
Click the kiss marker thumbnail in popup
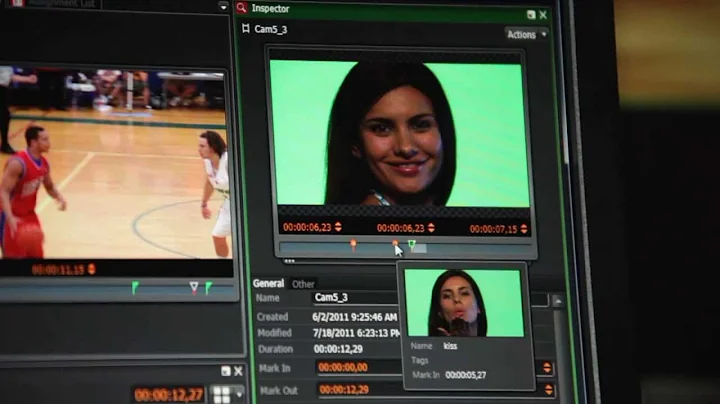point(464,303)
